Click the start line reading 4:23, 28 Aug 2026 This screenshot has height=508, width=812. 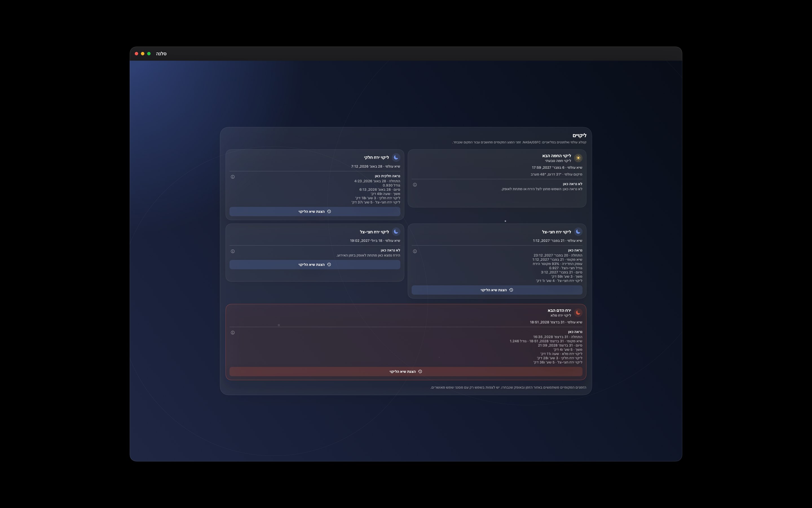click(377, 181)
